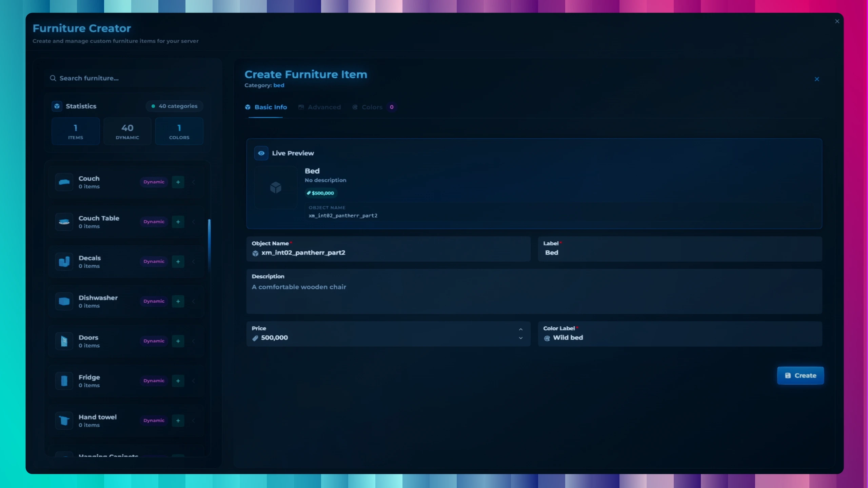Click the Create button
868x488 pixels.
801,375
